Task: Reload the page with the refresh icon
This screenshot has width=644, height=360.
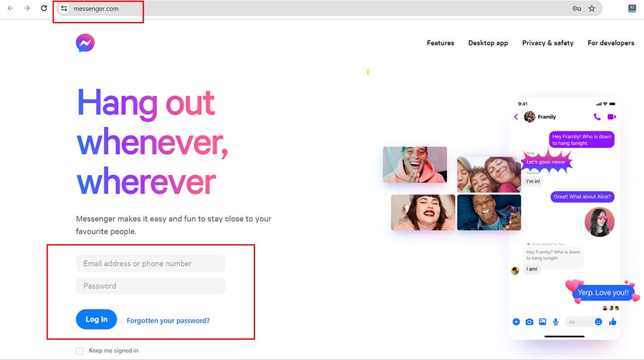Action: [44, 8]
